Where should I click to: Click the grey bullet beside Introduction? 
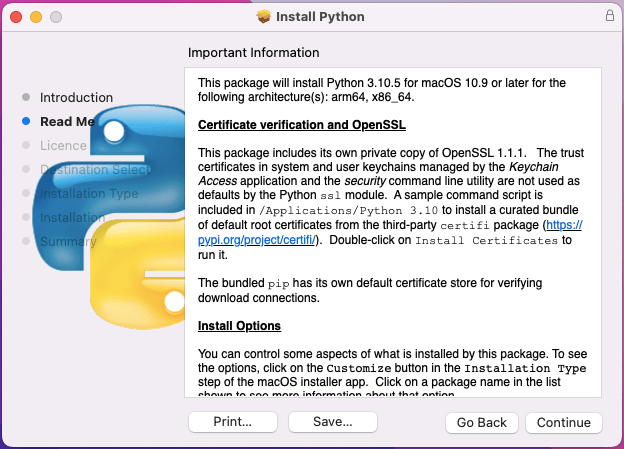(x=26, y=97)
